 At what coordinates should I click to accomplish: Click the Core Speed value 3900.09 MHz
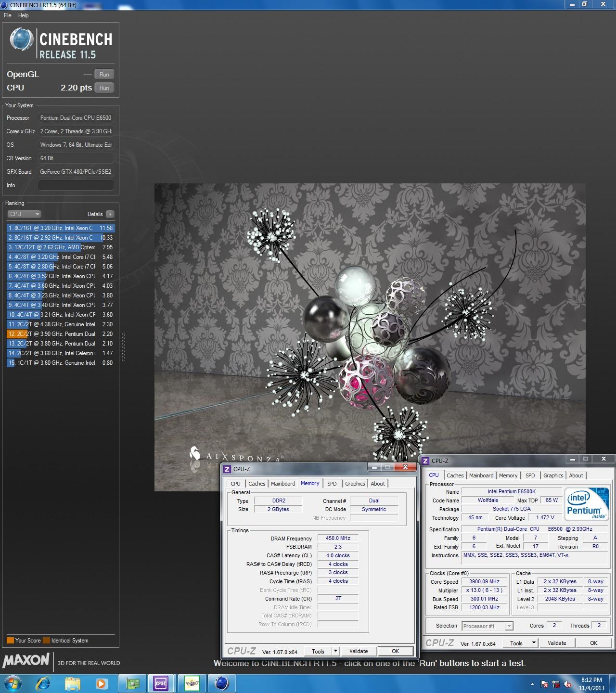pyautogui.click(x=484, y=581)
